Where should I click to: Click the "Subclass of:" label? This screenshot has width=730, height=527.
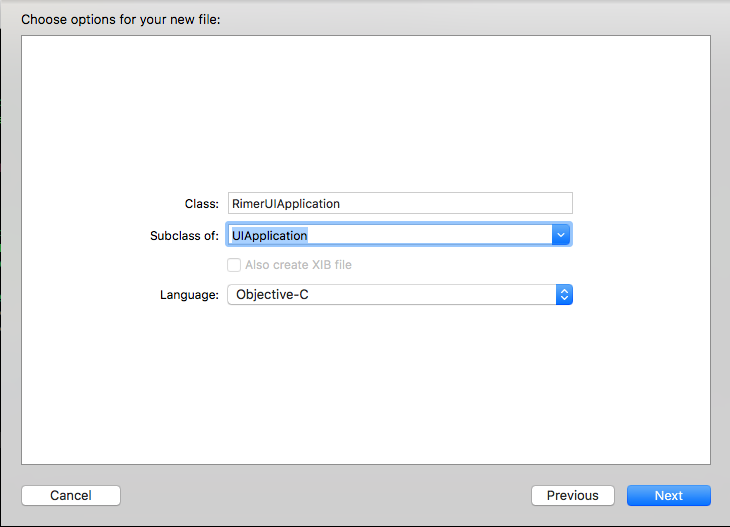(x=184, y=236)
